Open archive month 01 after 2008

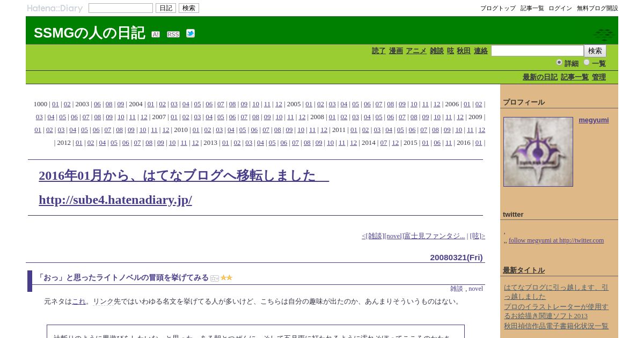coord(332,117)
